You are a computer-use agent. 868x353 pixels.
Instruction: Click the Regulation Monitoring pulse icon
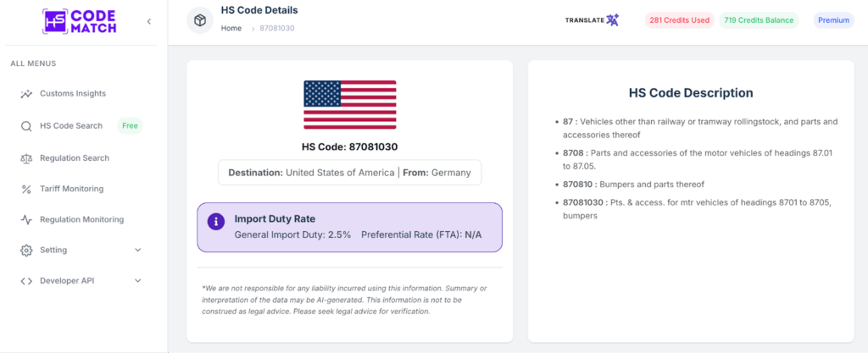pos(26,220)
